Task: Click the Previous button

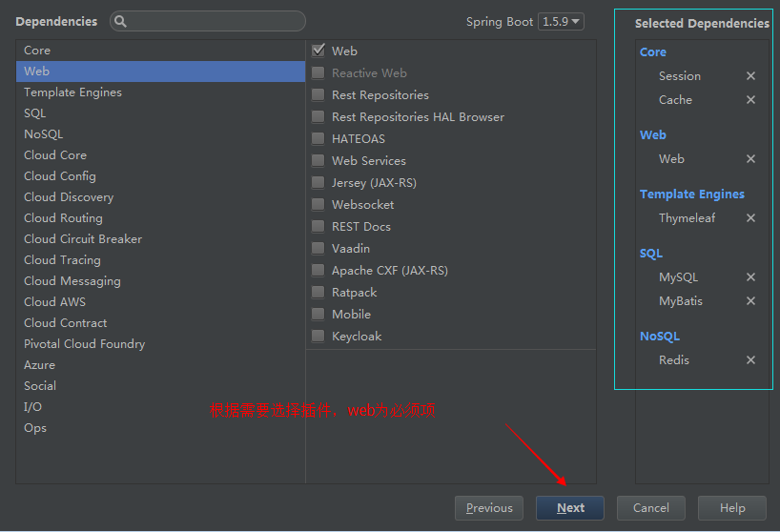Action: click(489, 507)
